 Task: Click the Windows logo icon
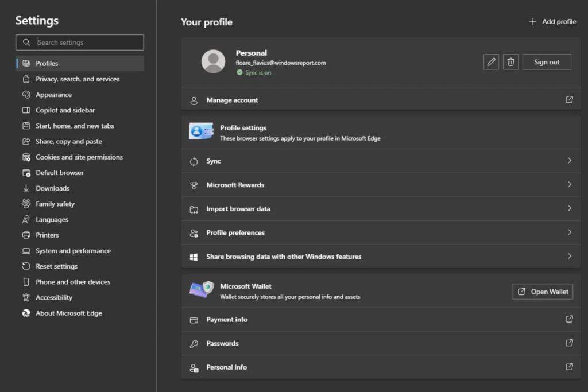pyautogui.click(x=194, y=257)
